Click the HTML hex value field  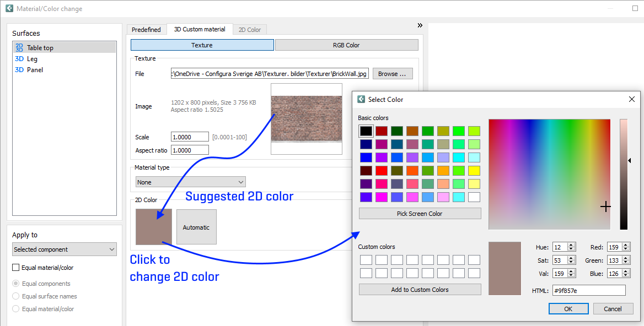pos(588,290)
